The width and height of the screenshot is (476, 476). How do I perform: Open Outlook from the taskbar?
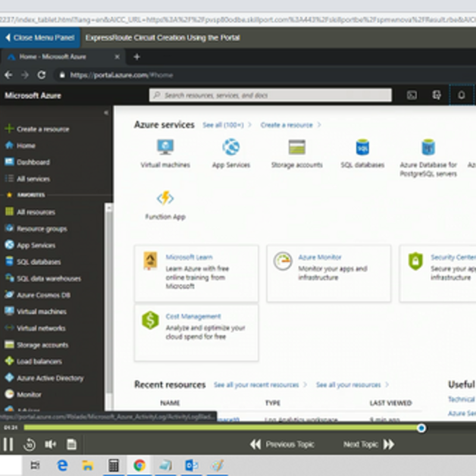[x=192, y=465]
